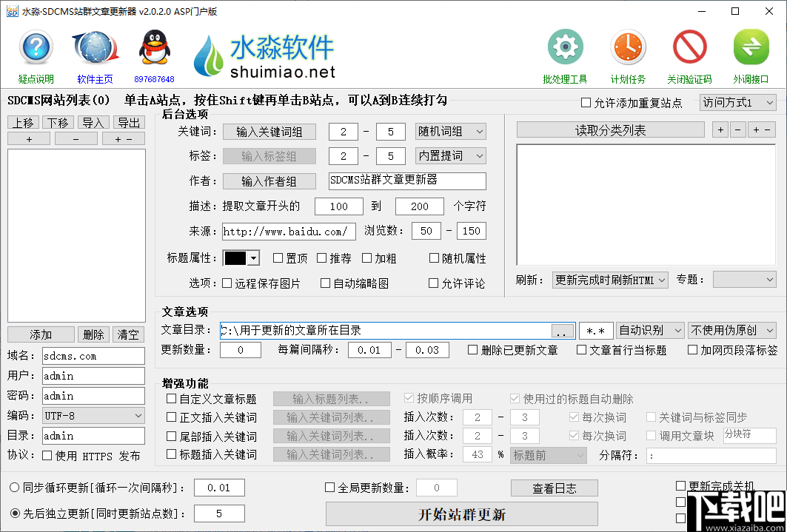Screen dimensions: 787x532
Task: Click the 软件主页 globe icon
Action: pos(94,47)
